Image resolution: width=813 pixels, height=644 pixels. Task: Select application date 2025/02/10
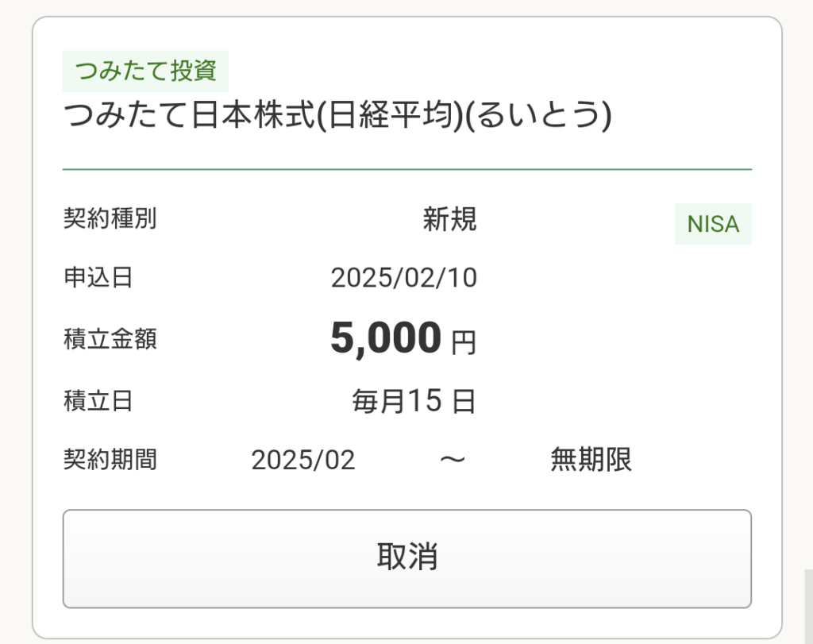(x=404, y=277)
